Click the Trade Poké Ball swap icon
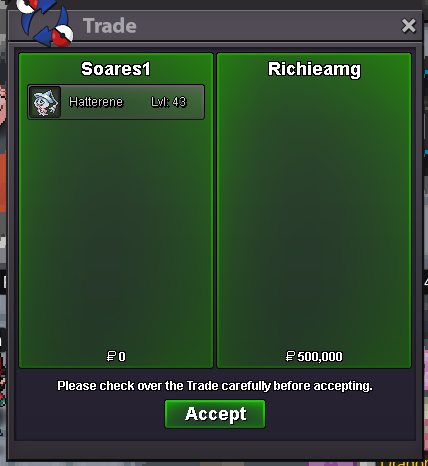This screenshot has width=428, height=466. (45, 22)
